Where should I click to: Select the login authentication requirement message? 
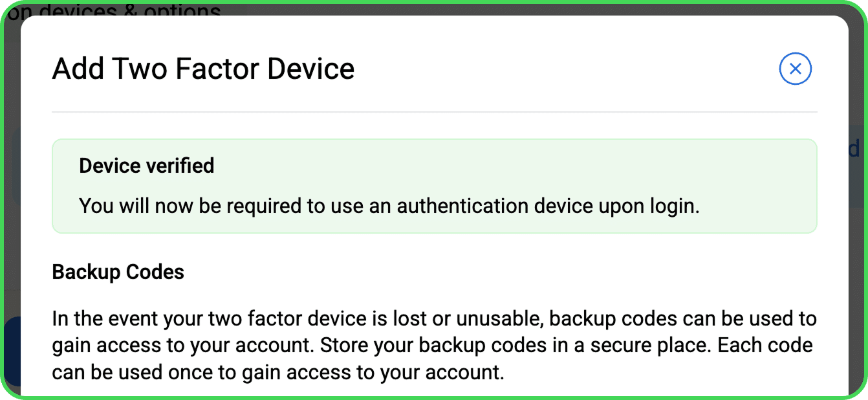click(x=389, y=206)
